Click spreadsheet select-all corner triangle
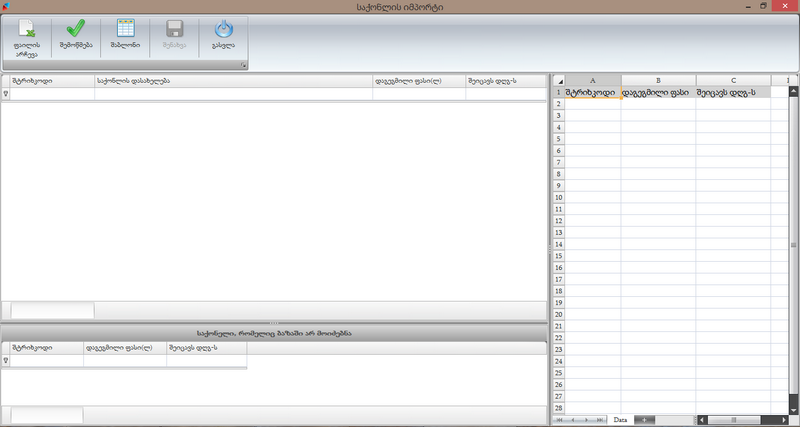Screen dimensions: 800x427 [558, 80]
